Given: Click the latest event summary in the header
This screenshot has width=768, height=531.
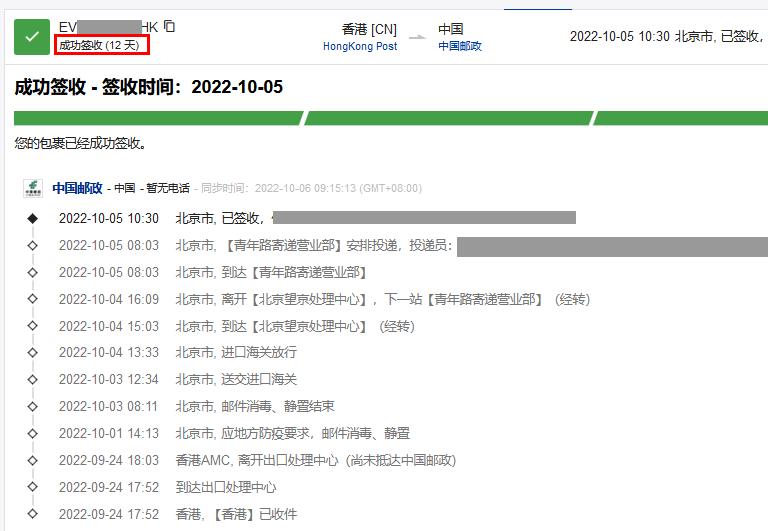Looking at the screenshot, I should tap(666, 37).
